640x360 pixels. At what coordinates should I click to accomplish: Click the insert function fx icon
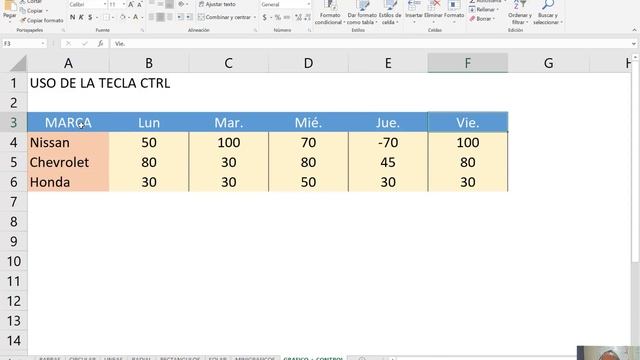pos(100,43)
